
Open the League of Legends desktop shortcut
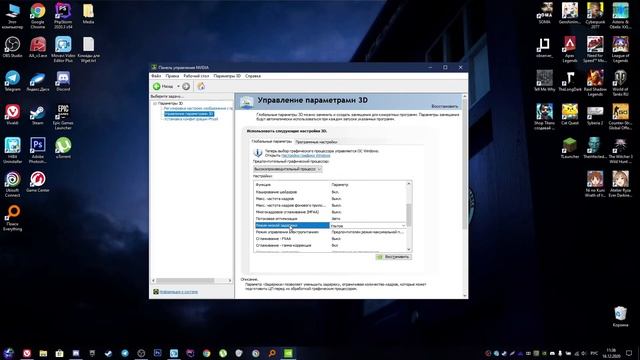(x=620, y=49)
